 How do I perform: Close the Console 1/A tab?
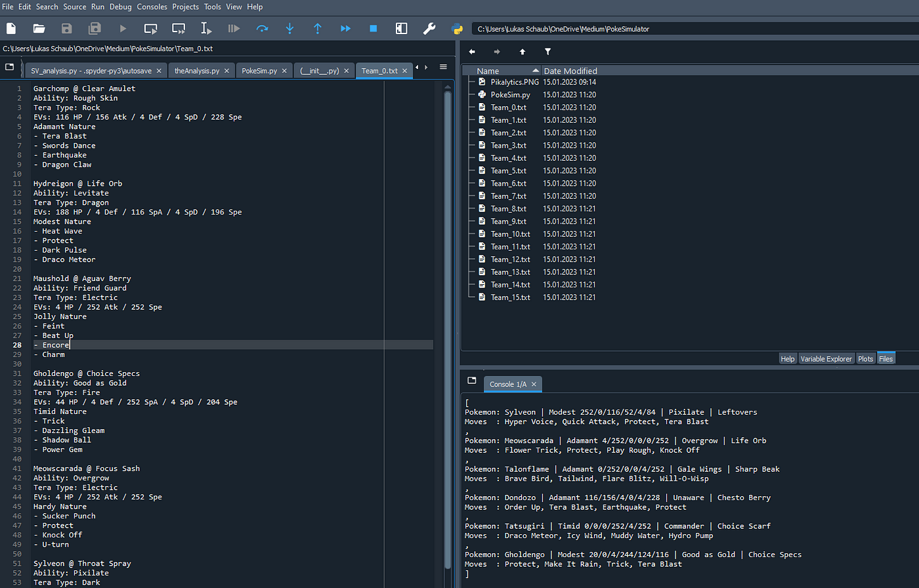click(x=534, y=384)
